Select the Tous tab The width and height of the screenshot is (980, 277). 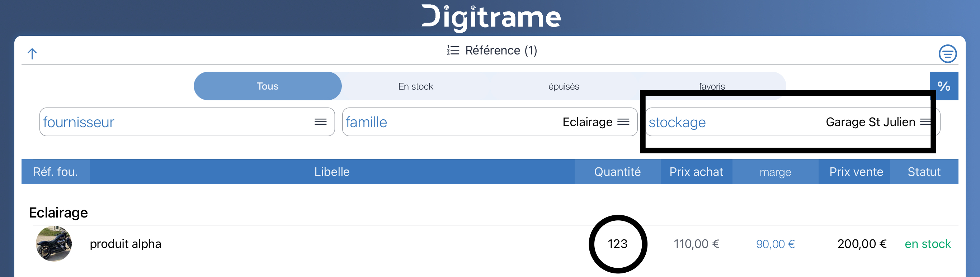[x=268, y=86]
